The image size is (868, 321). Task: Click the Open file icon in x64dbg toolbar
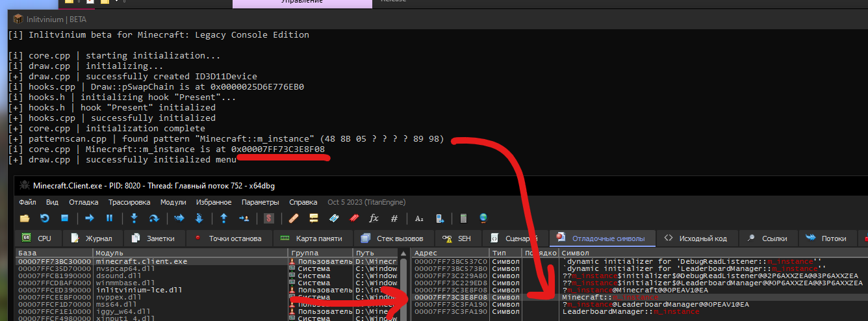(x=25, y=218)
